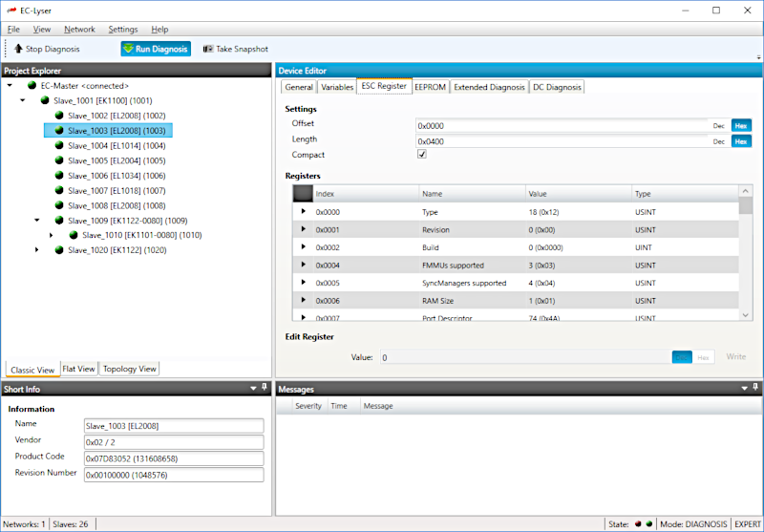Image resolution: width=764 pixels, height=532 pixels.
Task: Expand the Slave_1020 [EK1122] tree node
Action: point(37,250)
